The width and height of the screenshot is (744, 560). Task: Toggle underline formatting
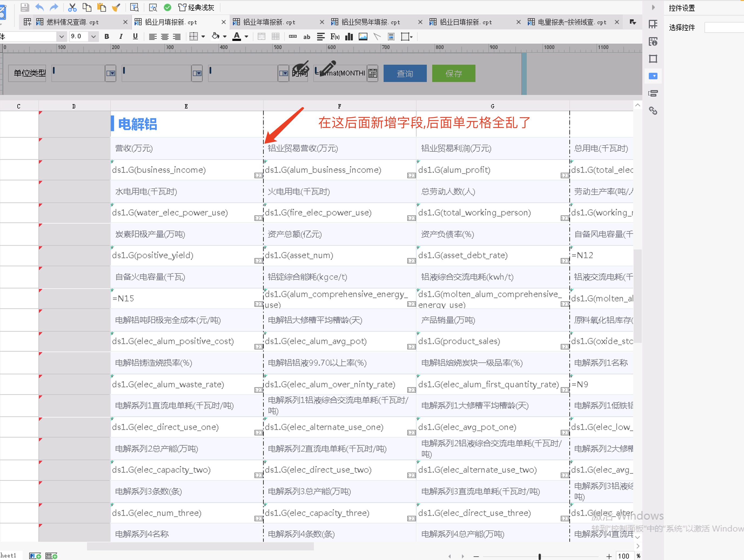point(135,36)
